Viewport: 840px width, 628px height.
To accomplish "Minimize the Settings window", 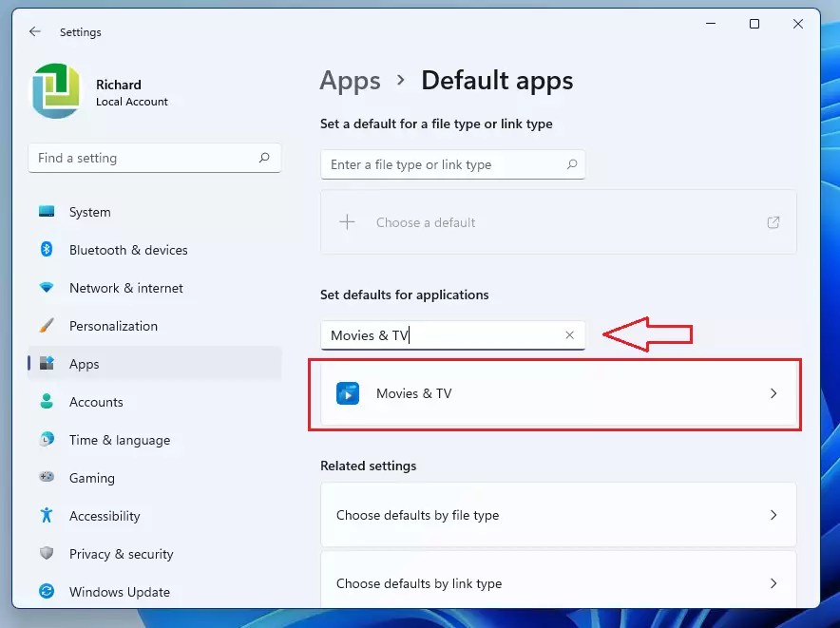I will click(x=711, y=24).
